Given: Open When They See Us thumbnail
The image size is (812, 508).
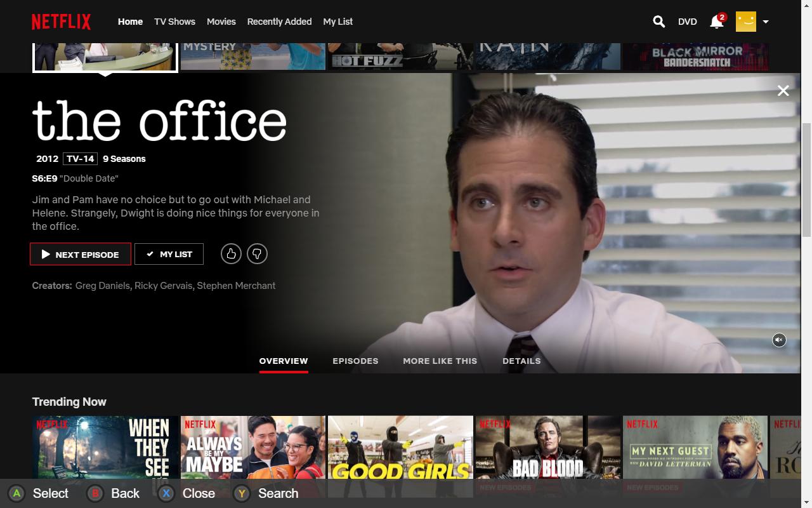Looking at the screenshot, I should point(105,457).
